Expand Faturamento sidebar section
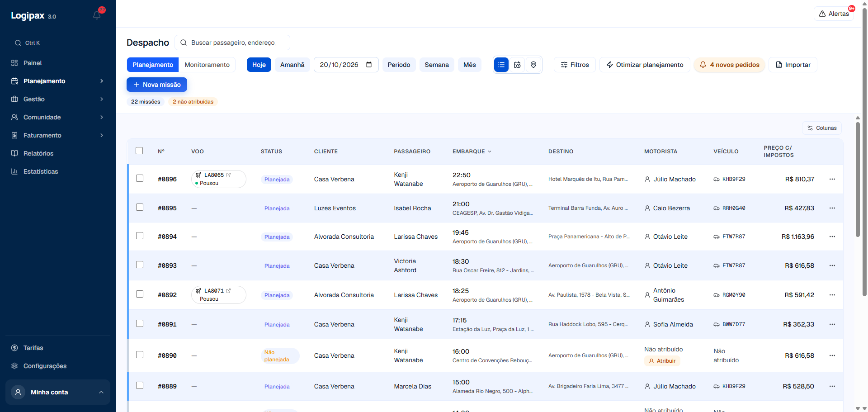Viewport: 868px width, 412px height. (x=58, y=135)
